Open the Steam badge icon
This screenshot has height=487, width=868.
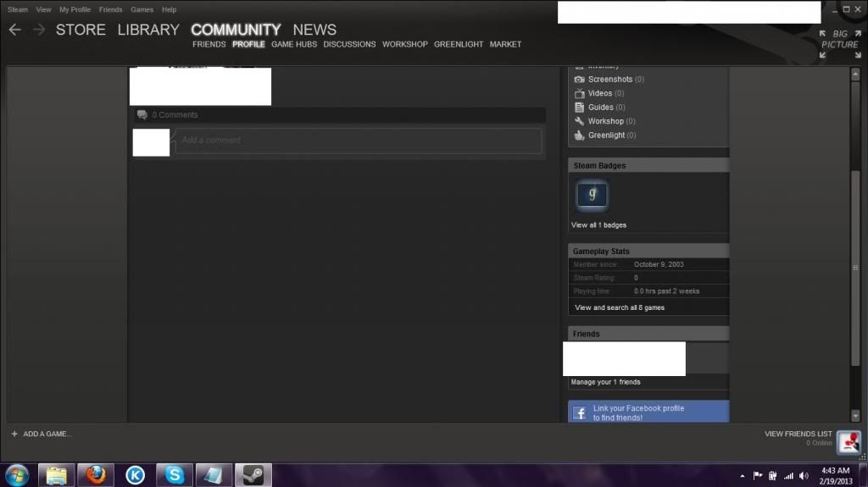click(592, 195)
